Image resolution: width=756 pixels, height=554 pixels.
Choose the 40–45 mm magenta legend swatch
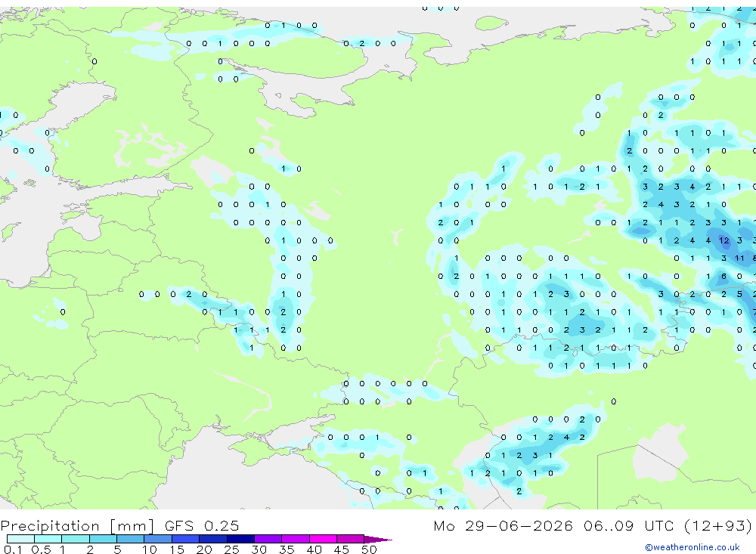click(x=323, y=539)
